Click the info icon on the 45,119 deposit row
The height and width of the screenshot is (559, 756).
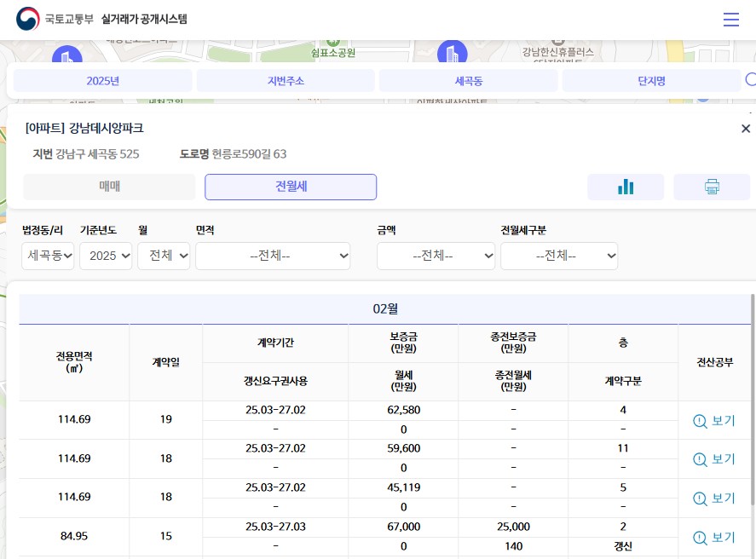(x=700, y=499)
